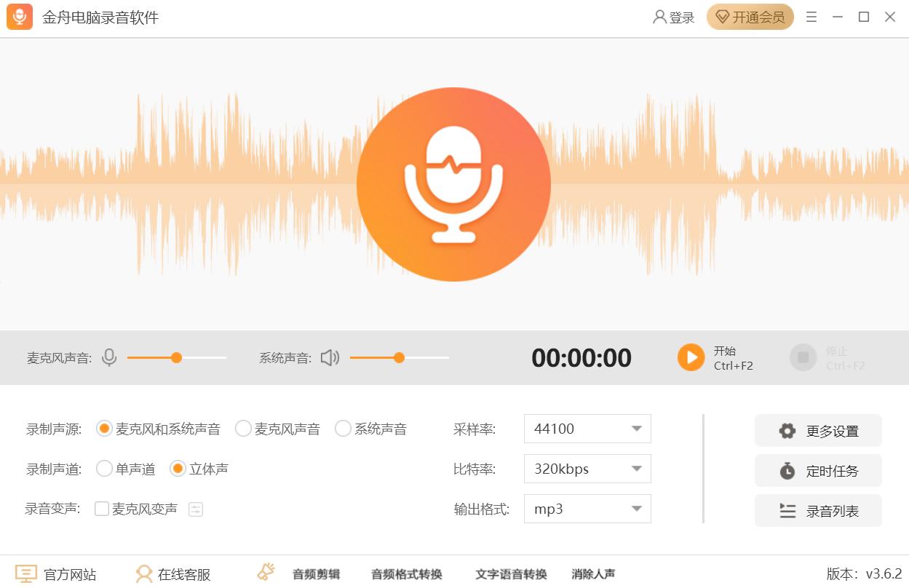This screenshot has width=909, height=588.
Task: Select 麦克风声音 recording source
Action: (243, 429)
